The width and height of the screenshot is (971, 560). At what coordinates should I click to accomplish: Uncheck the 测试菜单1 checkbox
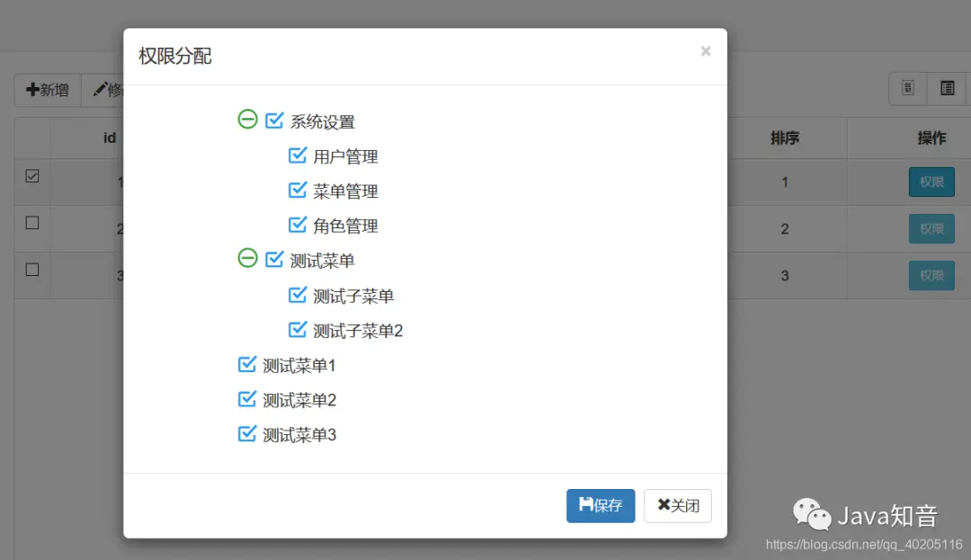click(x=247, y=365)
